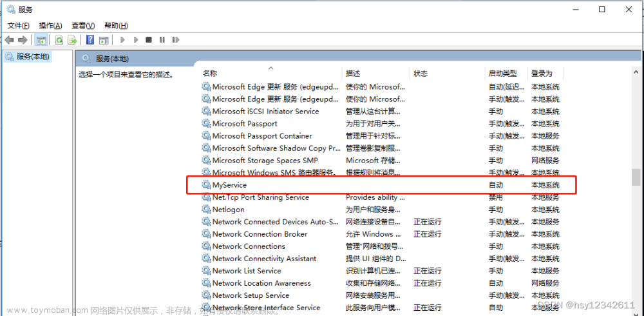
Task: Select Network Connectivity Assistant name
Action: click(265, 259)
